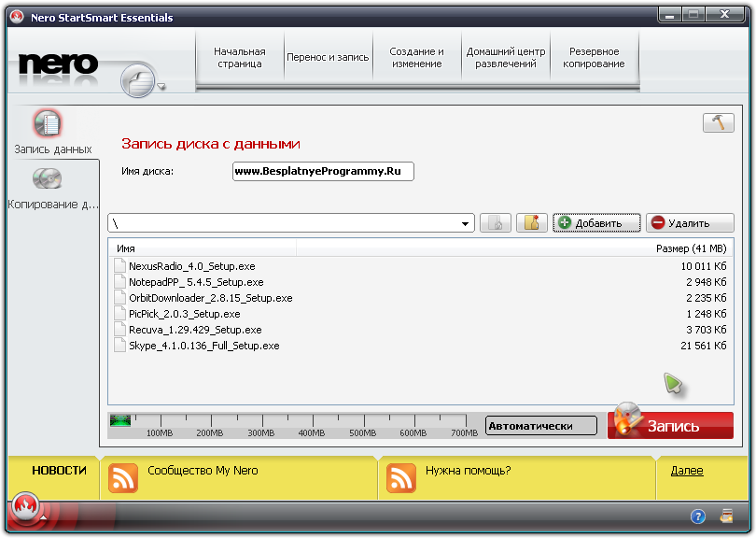Click the НОВОСТИ news label

point(60,471)
